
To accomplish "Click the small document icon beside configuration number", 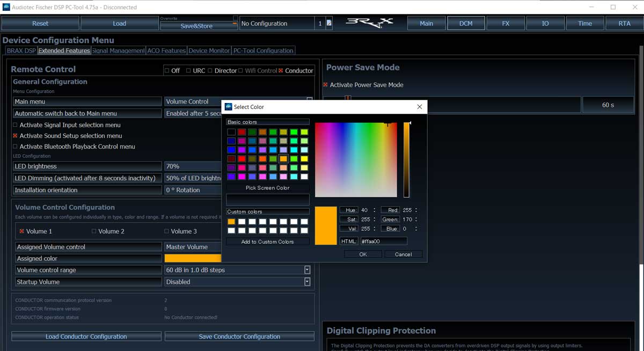I will point(329,23).
